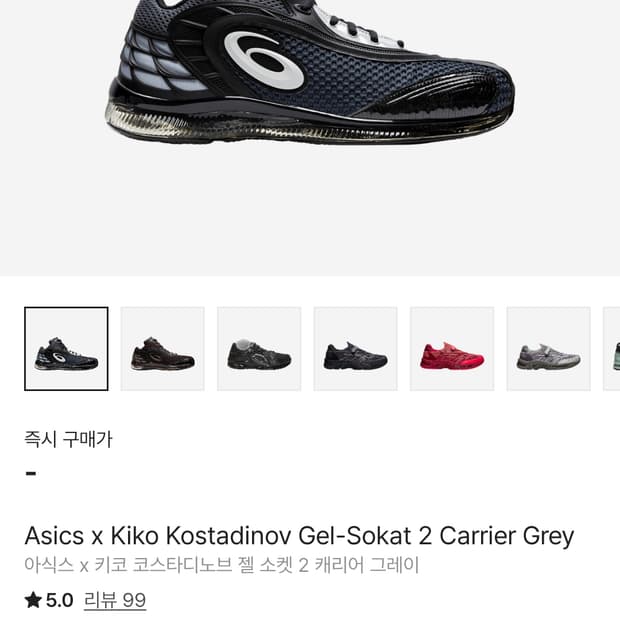Open the 리뷰 99 reviews link

tap(115, 601)
